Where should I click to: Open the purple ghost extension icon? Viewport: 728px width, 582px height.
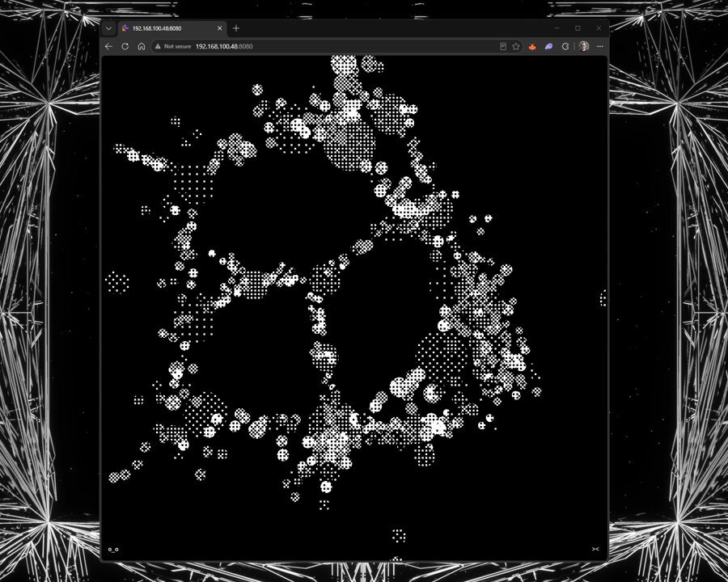click(x=548, y=46)
